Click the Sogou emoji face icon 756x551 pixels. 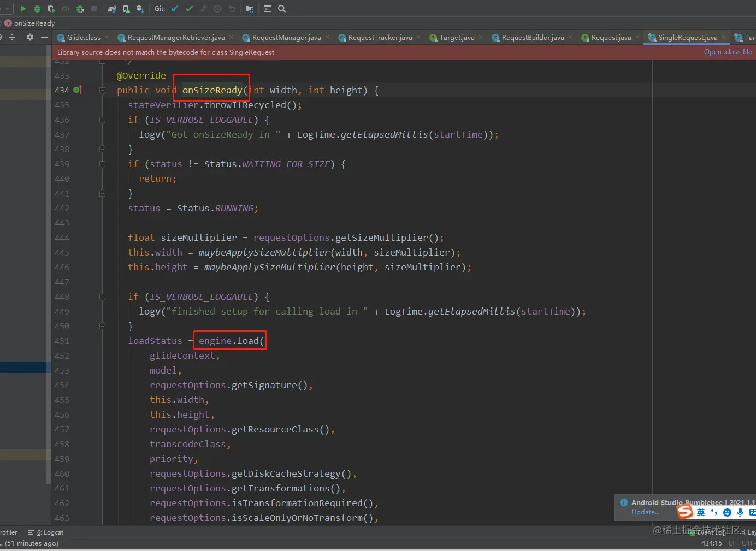pyautogui.click(x=727, y=512)
